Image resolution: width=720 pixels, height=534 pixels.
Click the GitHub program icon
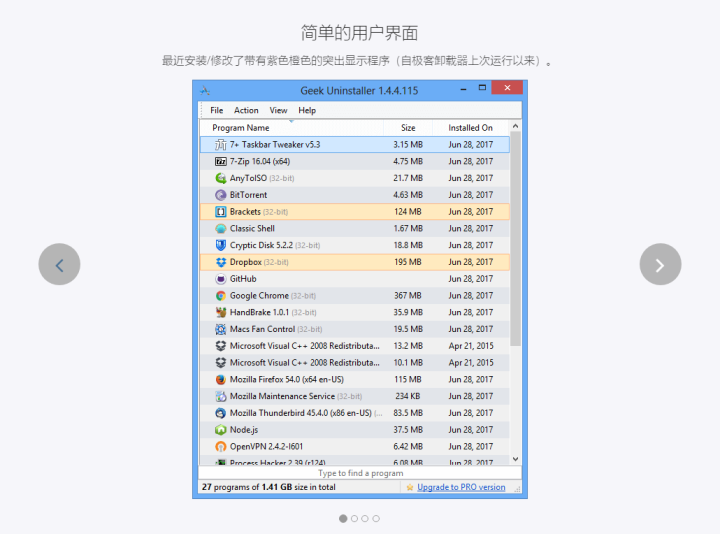click(221, 279)
